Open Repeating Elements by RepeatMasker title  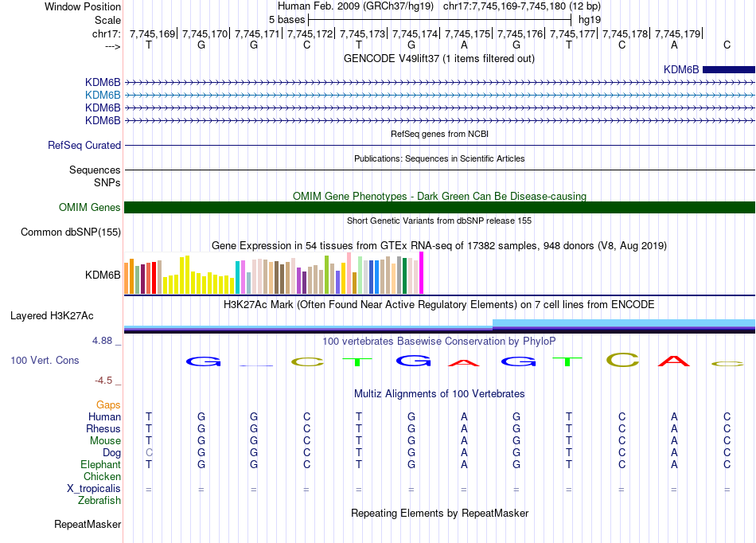click(x=439, y=513)
